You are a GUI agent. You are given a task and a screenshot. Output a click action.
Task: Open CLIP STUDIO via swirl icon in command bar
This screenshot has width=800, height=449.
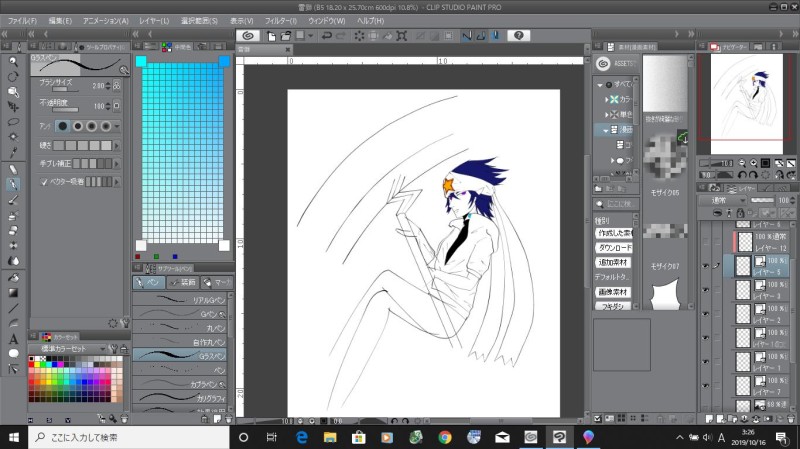pyautogui.click(x=248, y=36)
